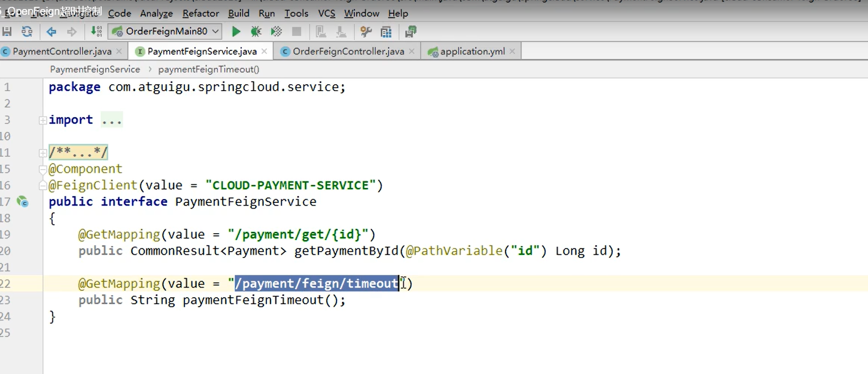868x374 pixels.
Task: Open the VCS menu
Action: pyautogui.click(x=326, y=13)
